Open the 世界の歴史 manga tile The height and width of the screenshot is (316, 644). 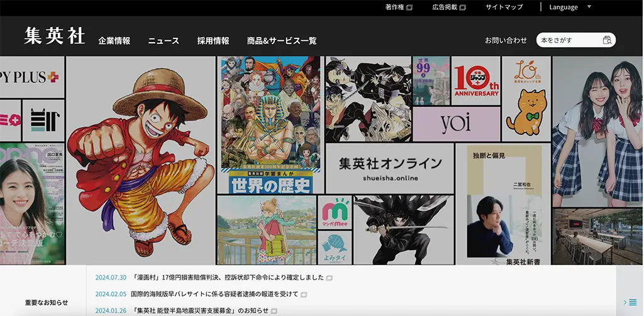point(270,125)
